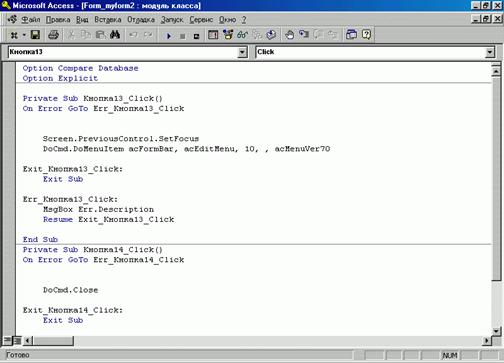Open the Файл menu
The image size is (504, 363).
point(31,20)
